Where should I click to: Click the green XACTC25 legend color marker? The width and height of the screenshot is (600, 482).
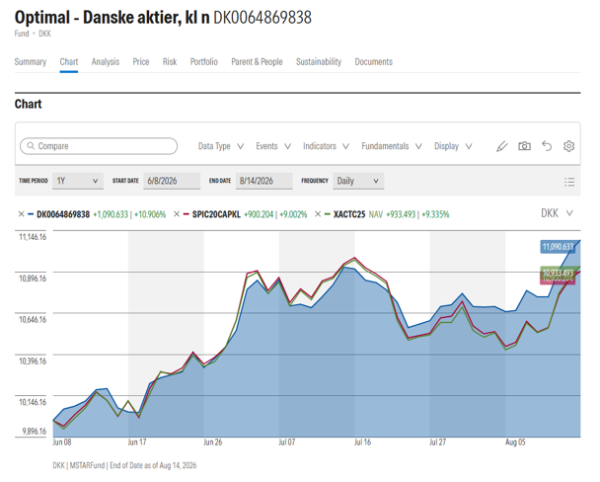[327, 214]
